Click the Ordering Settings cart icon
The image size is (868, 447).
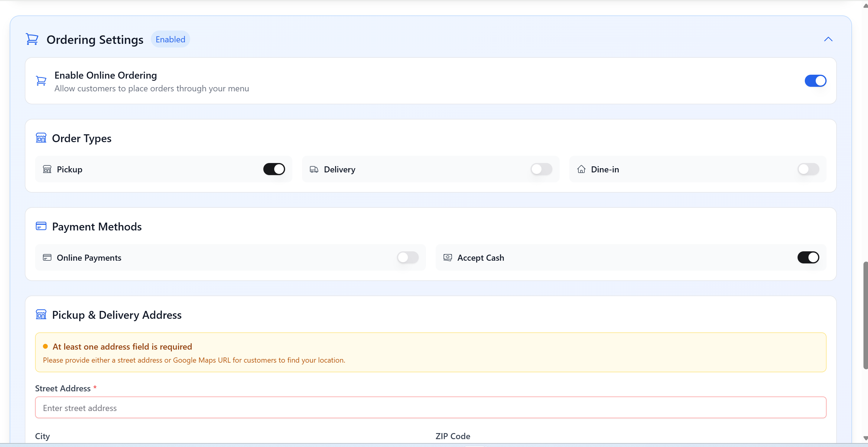[32, 39]
